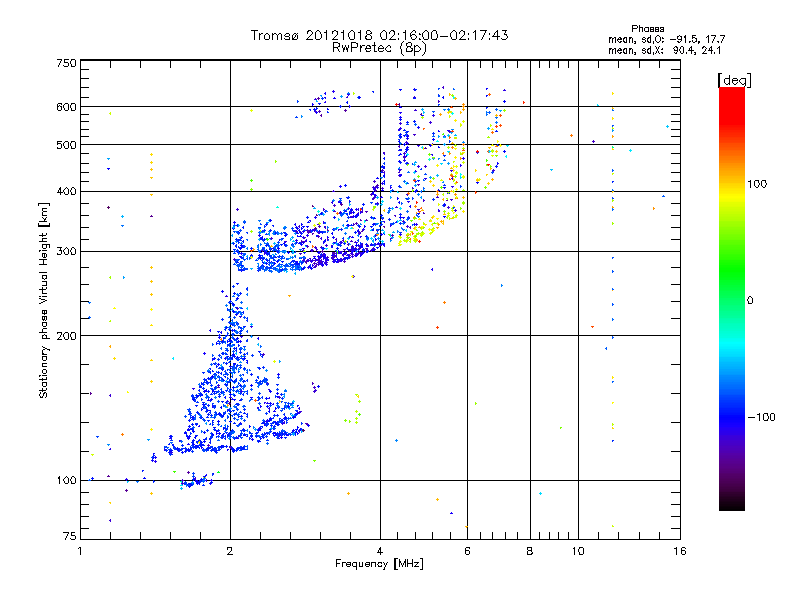Click the colorbar tick label "-100"
This screenshot has width=800, height=600.
tap(761, 417)
